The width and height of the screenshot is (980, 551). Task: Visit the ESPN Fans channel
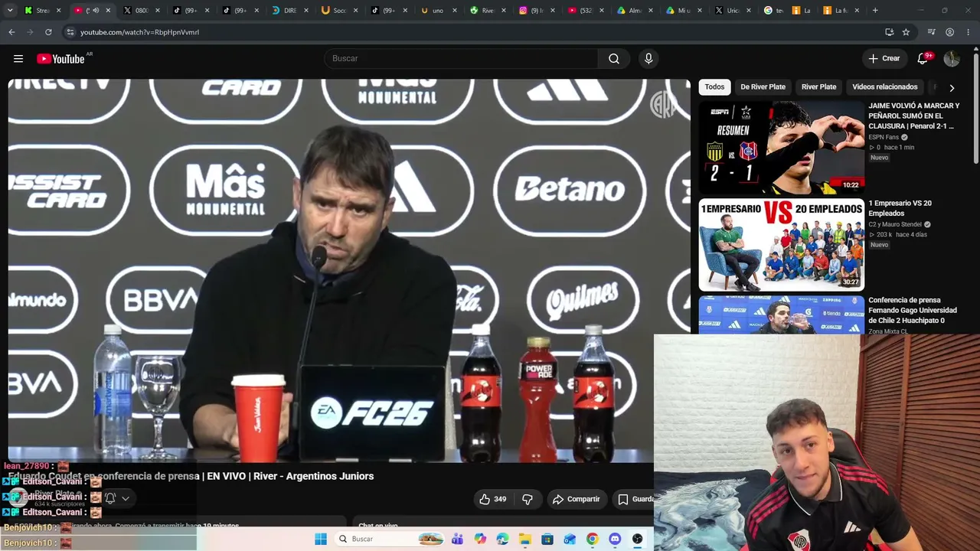[x=884, y=137]
